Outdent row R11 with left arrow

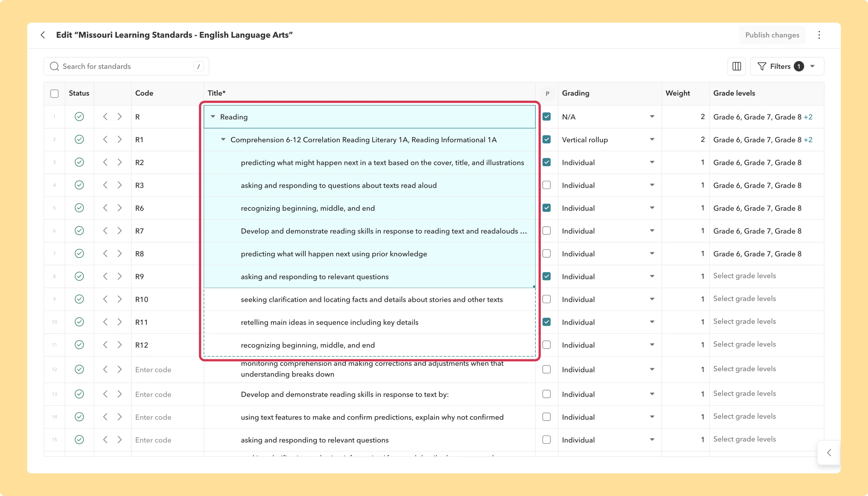(x=105, y=322)
